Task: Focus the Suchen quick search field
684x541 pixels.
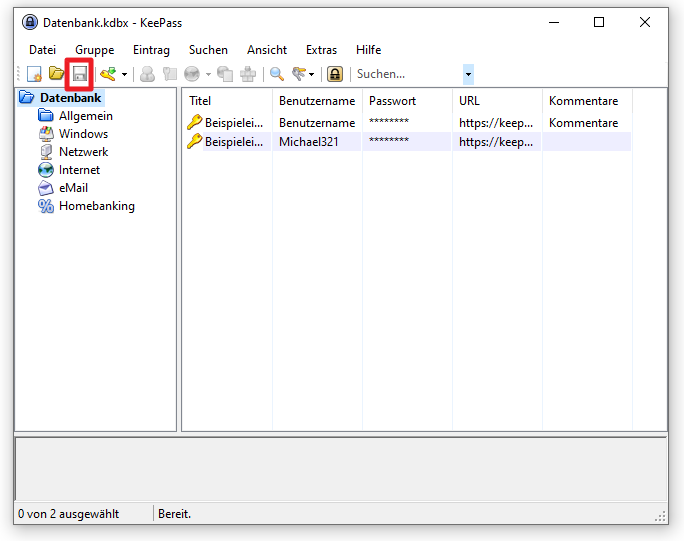Action: [x=409, y=74]
